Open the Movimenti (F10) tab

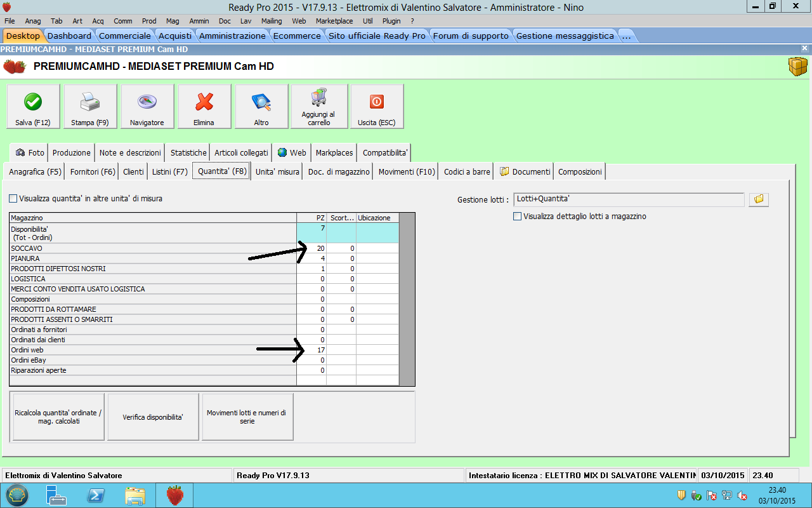(407, 172)
